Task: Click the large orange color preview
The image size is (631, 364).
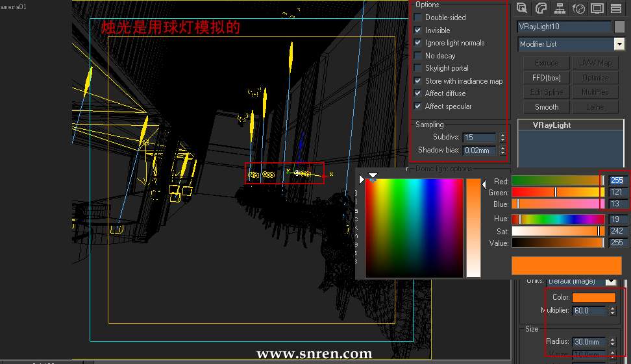Action: pos(567,266)
